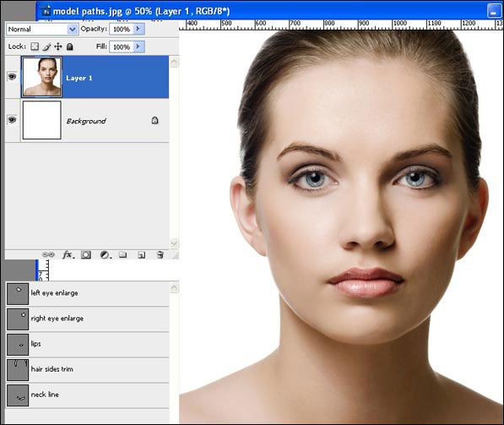504x425 pixels.
Task: Add a layer mask
Action: (86, 255)
